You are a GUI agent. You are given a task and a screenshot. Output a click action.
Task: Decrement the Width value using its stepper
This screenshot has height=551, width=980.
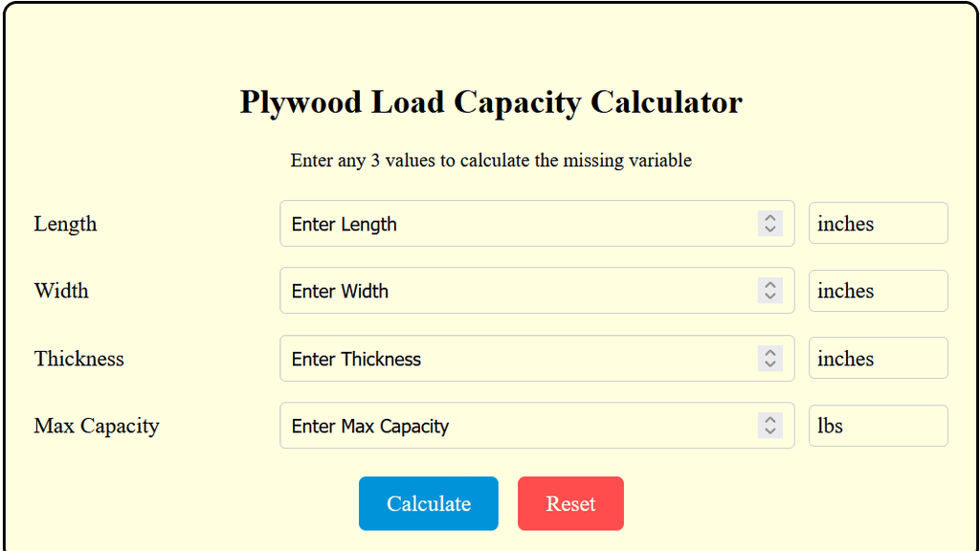click(769, 296)
